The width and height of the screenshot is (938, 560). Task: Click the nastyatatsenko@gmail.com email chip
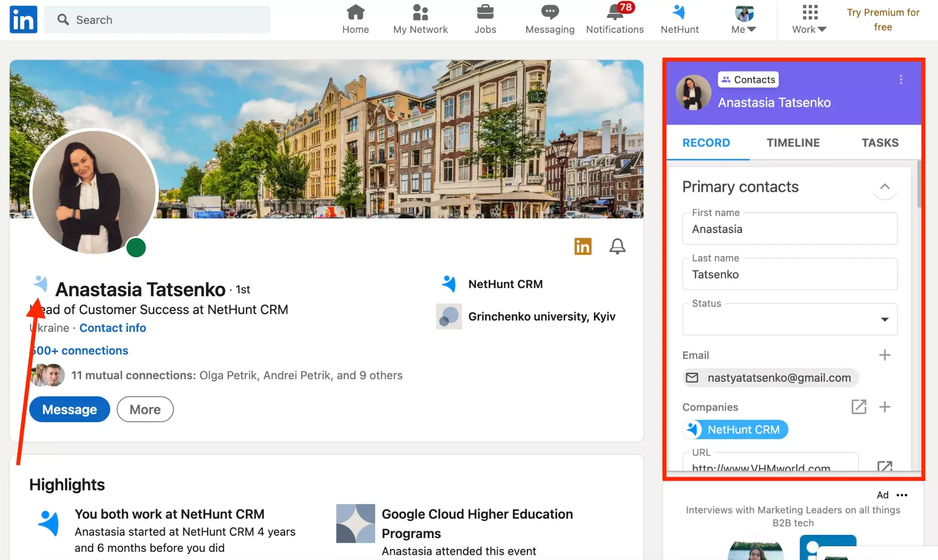[770, 378]
